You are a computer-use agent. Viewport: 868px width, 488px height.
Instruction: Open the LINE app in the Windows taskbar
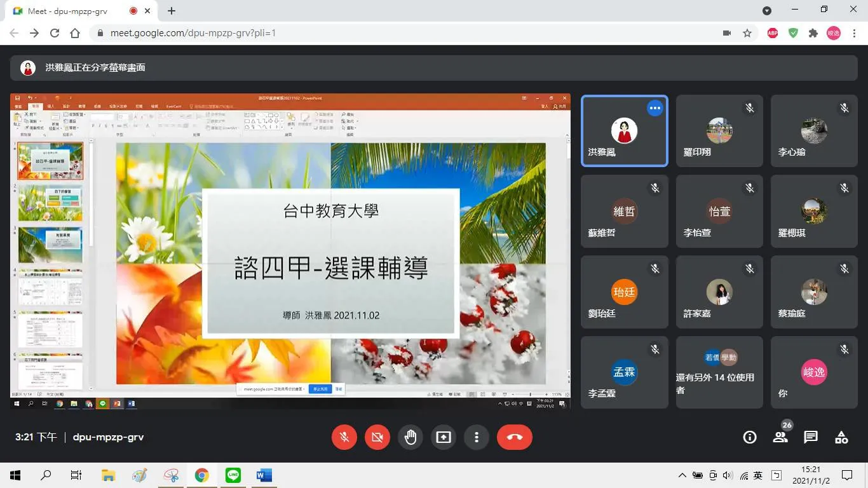click(x=233, y=475)
